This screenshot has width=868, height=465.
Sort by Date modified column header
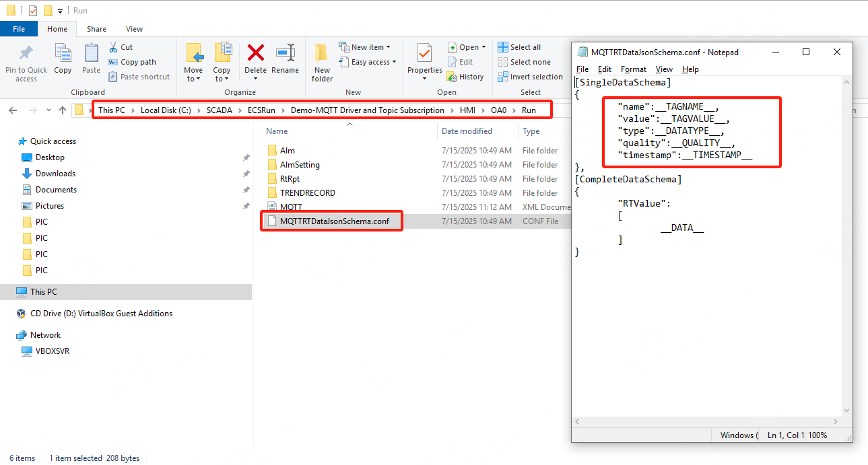pos(467,131)
